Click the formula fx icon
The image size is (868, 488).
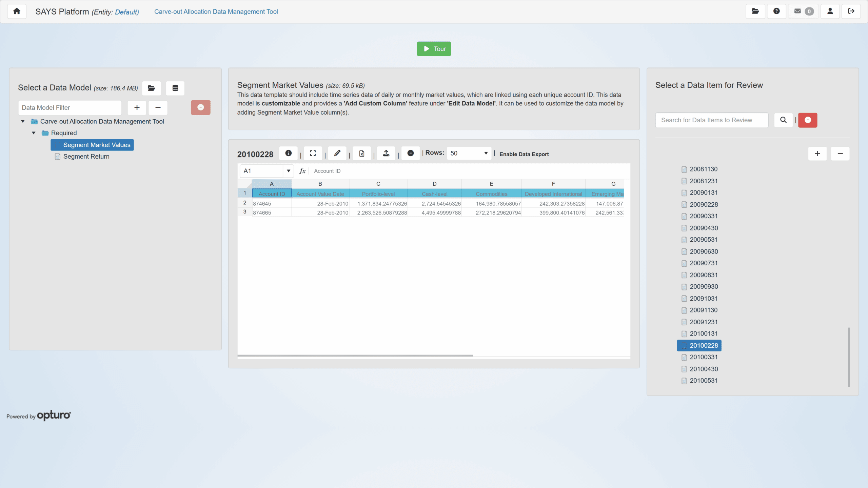(302, 171)
